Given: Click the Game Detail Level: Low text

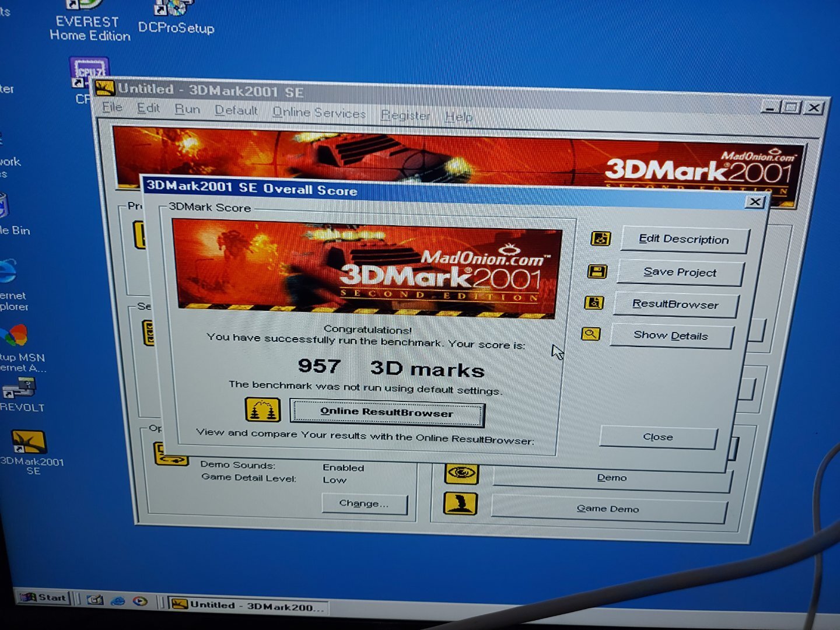Looking at the screenshot, I should (274, 479).
